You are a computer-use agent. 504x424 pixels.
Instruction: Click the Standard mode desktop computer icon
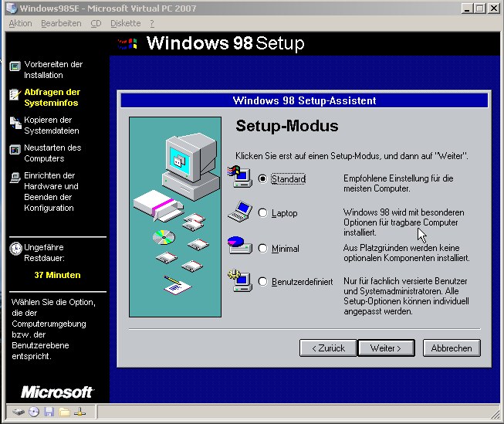[240, 177]
